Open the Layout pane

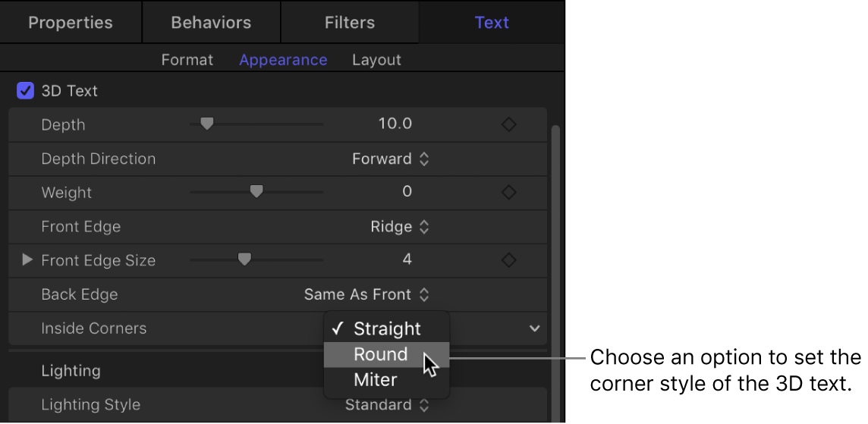click(x=376, y=60)
